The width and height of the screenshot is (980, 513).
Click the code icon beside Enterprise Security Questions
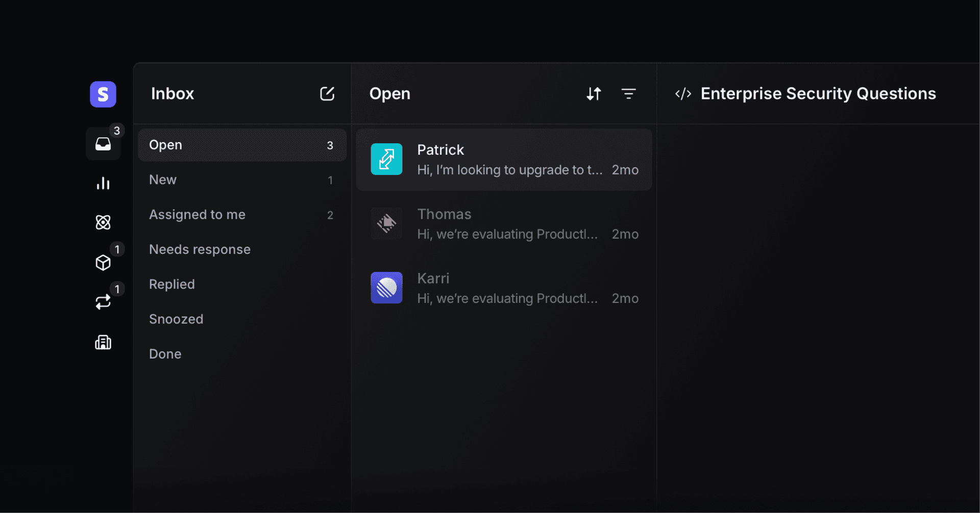[683, 93]
